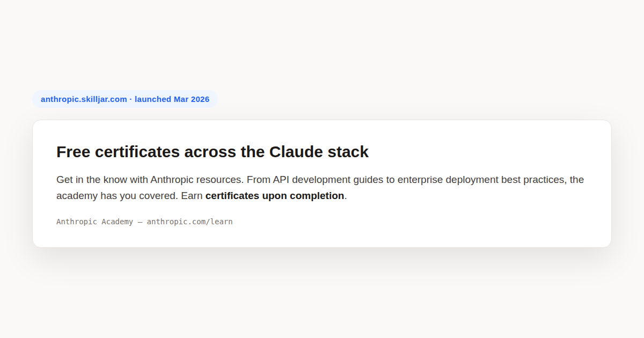Click the bold text certificates upon completion
Viewport: 644px width, 338px height.
[x=275, y=196]
